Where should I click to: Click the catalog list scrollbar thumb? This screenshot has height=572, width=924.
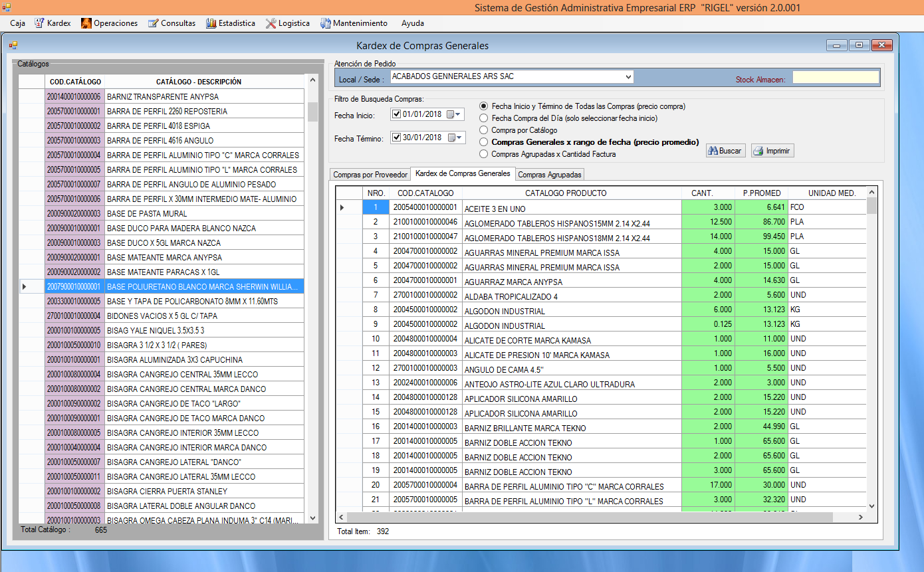click(312, 112)
